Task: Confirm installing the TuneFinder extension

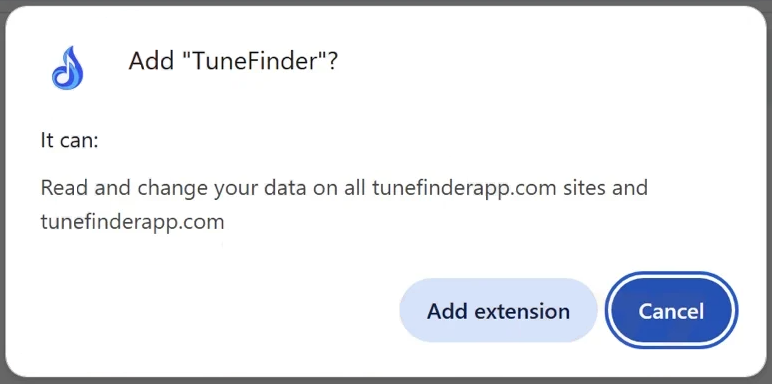Action: pyautogui.click(x=498, y=311)
